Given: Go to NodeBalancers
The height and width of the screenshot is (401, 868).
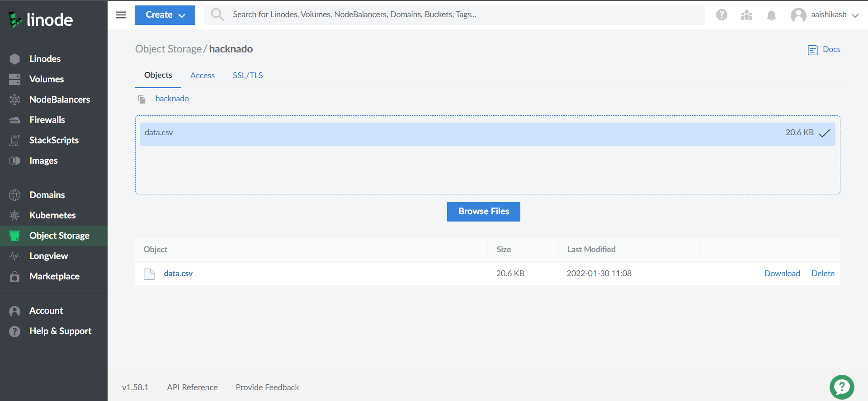Looking at the screenshot, I should click(60, 99).
